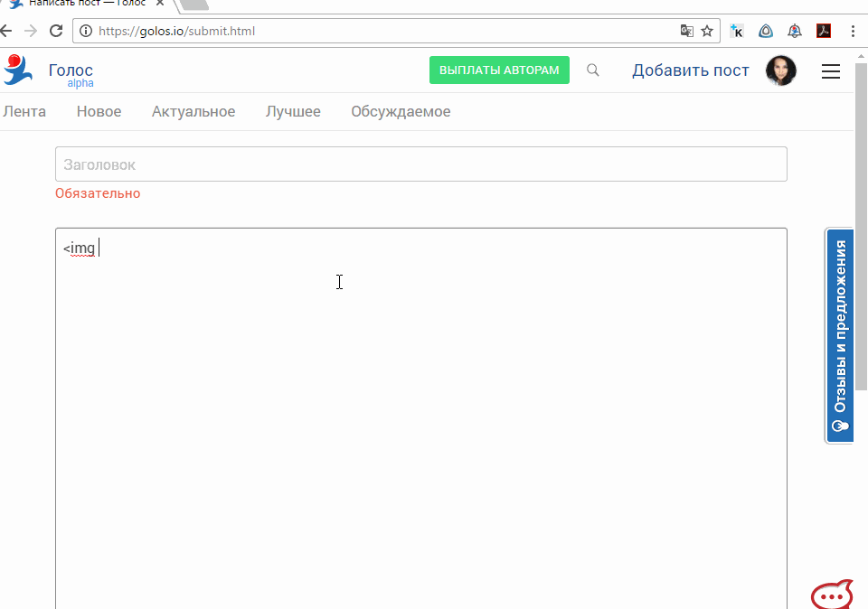The image size is (868, 609).
Task: Click the Обязательно validation message
Action: [98, 193]
